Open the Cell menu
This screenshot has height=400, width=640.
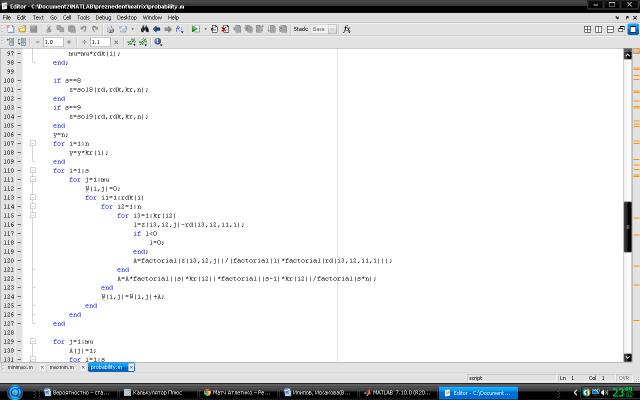pos(67,17)
